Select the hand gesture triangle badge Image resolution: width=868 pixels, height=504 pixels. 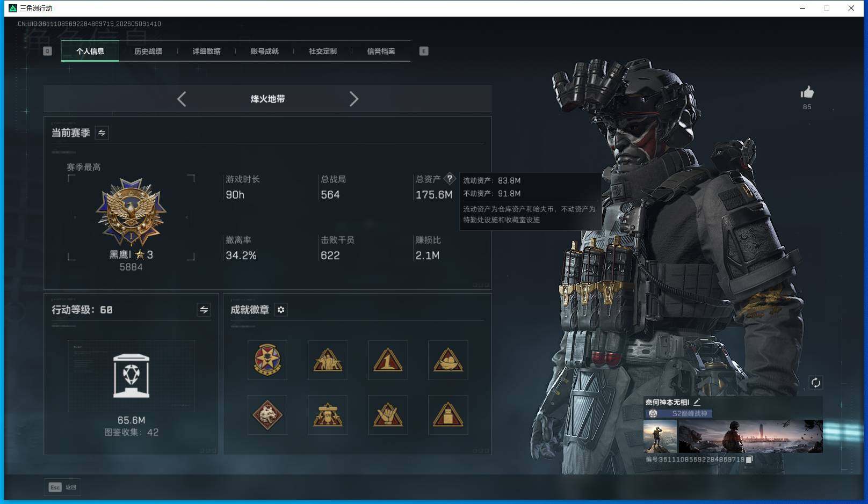click(388, 415)
